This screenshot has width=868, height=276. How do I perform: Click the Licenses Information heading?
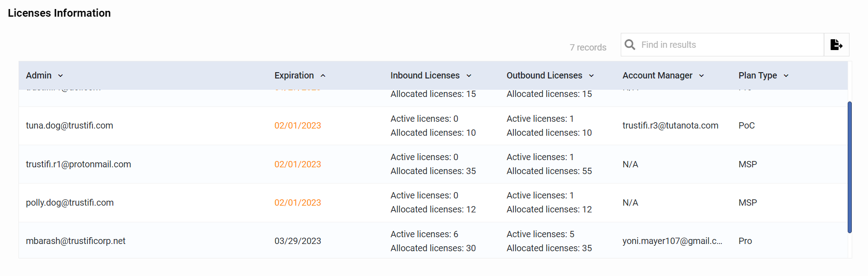coord(59,13)
